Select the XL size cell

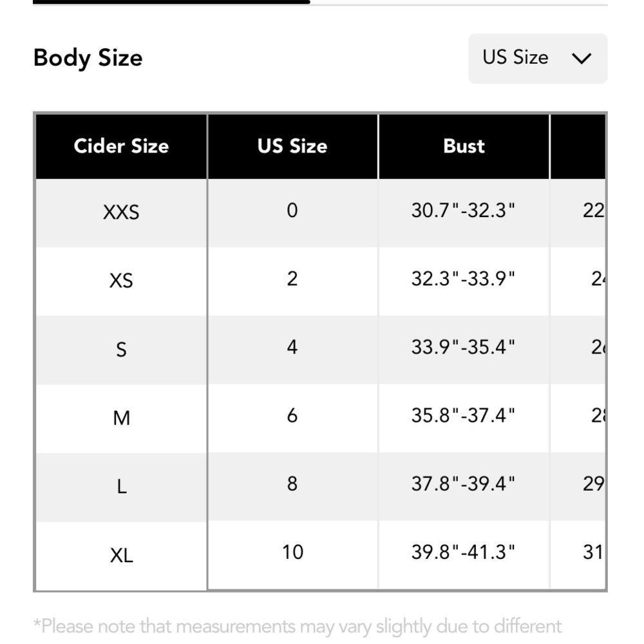tap(121, 555)
